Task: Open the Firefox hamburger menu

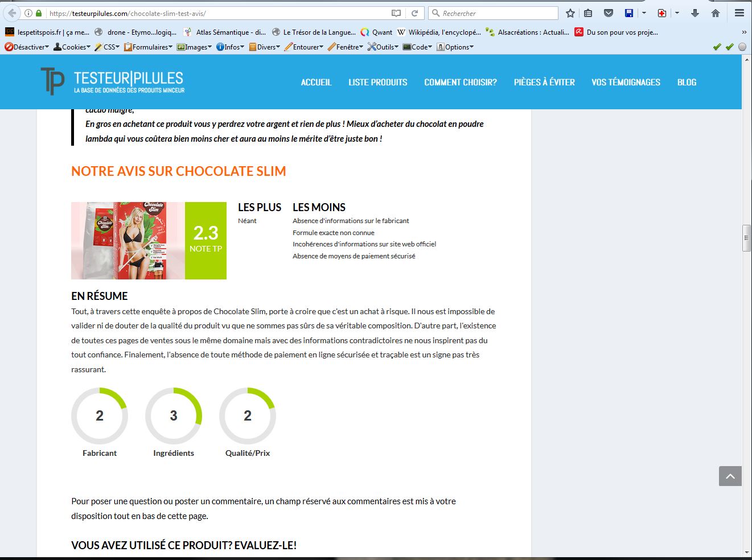Action: [739, 13]
